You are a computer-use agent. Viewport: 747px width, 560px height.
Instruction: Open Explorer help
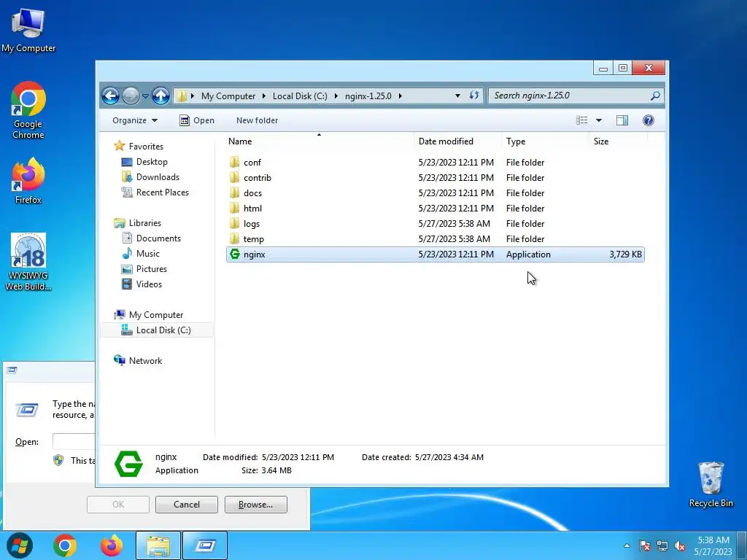coord(649,120)
